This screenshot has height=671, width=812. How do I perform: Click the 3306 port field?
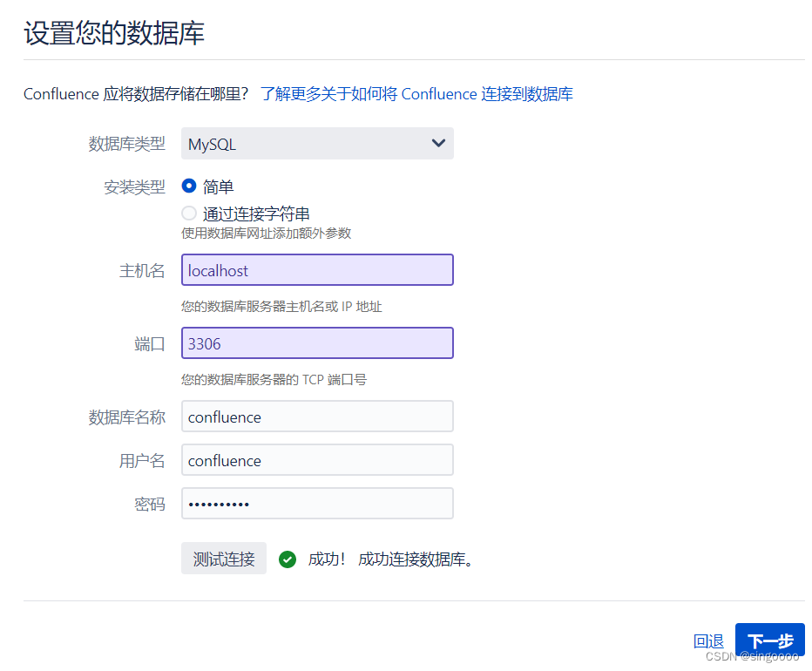coord(317,343)
